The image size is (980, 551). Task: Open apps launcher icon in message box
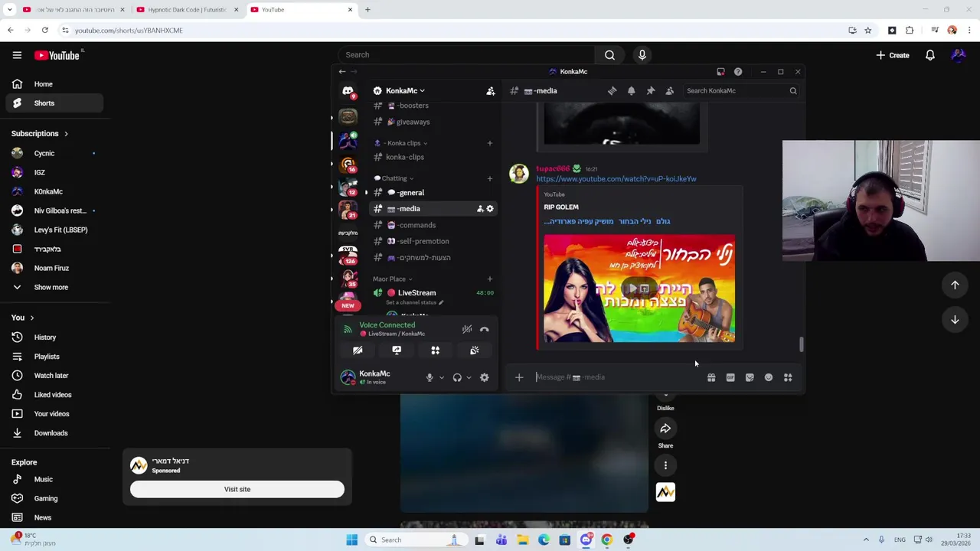click(x=788, y=377)
